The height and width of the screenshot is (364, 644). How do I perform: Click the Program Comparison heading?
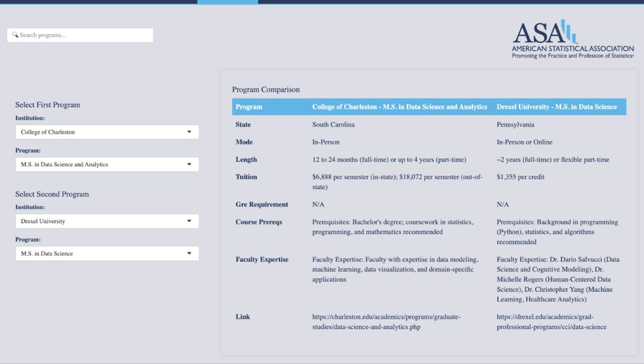266,89
